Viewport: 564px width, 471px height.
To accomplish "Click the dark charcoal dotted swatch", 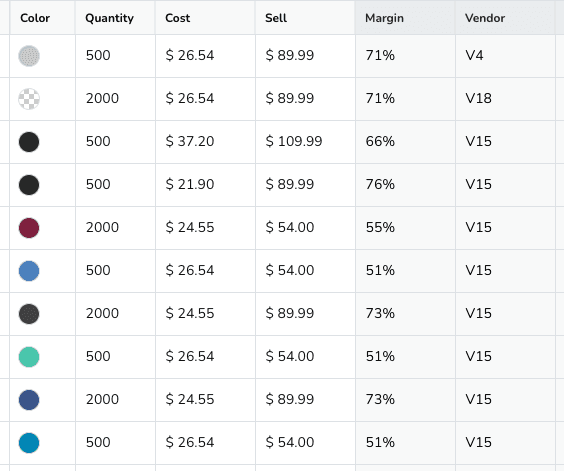I will tap(29, 314).
